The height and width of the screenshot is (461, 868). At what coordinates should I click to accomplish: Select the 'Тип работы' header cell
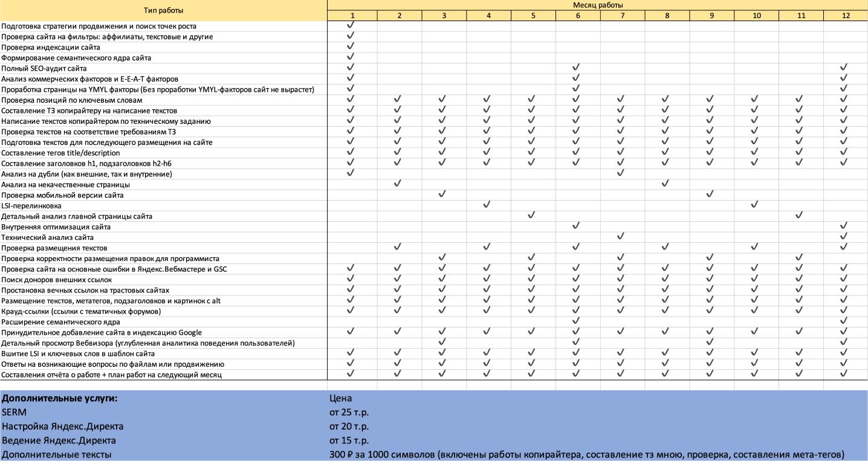164,10
